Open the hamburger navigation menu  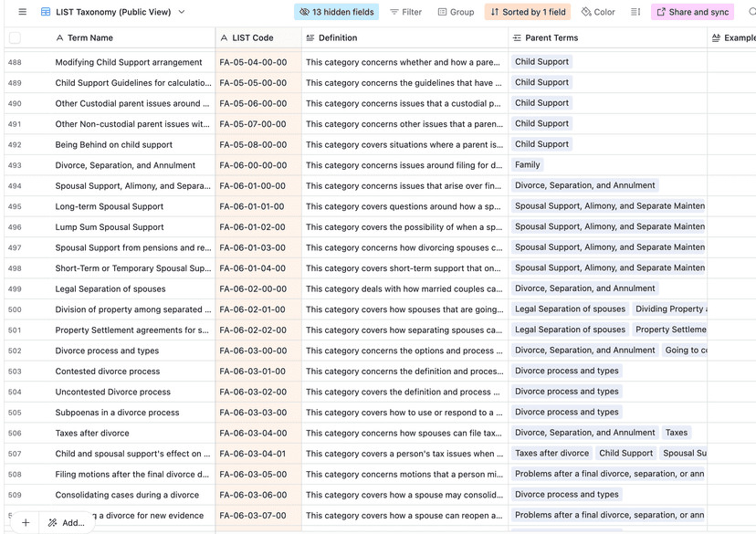(x=21, y=12)
